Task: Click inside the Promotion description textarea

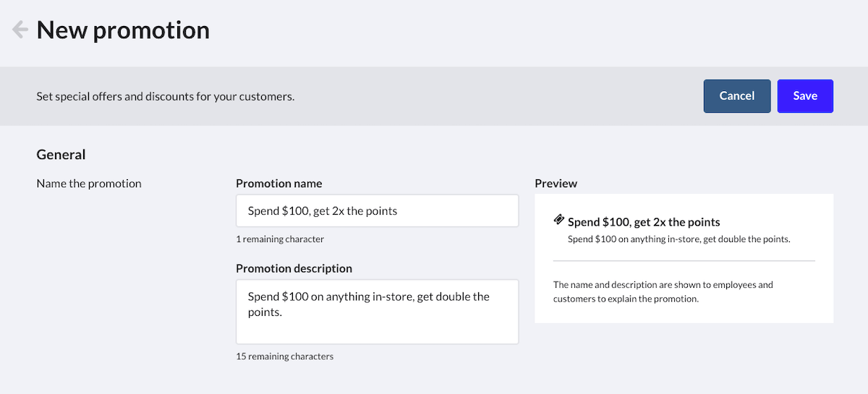Action: tap(377, 312)
